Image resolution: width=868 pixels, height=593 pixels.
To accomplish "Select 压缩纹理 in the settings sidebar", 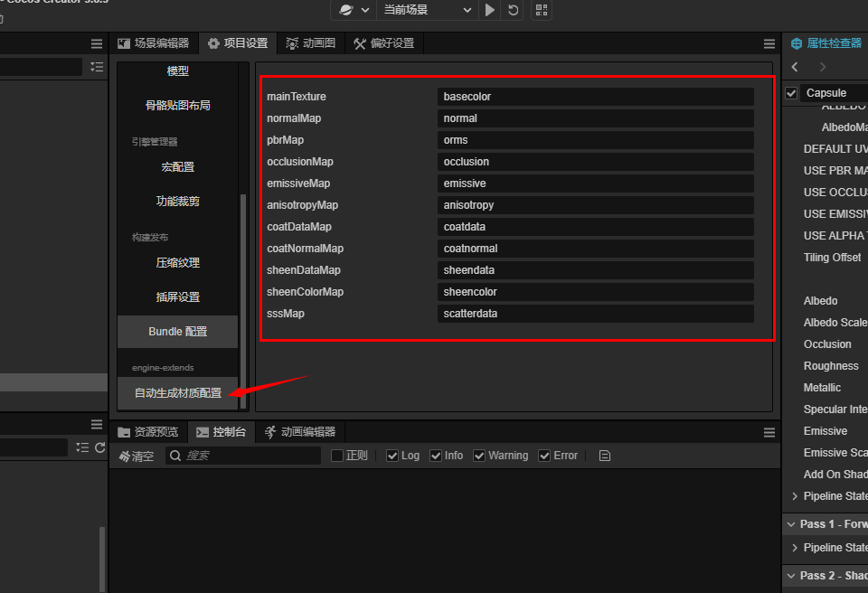I will coord(178,262).
